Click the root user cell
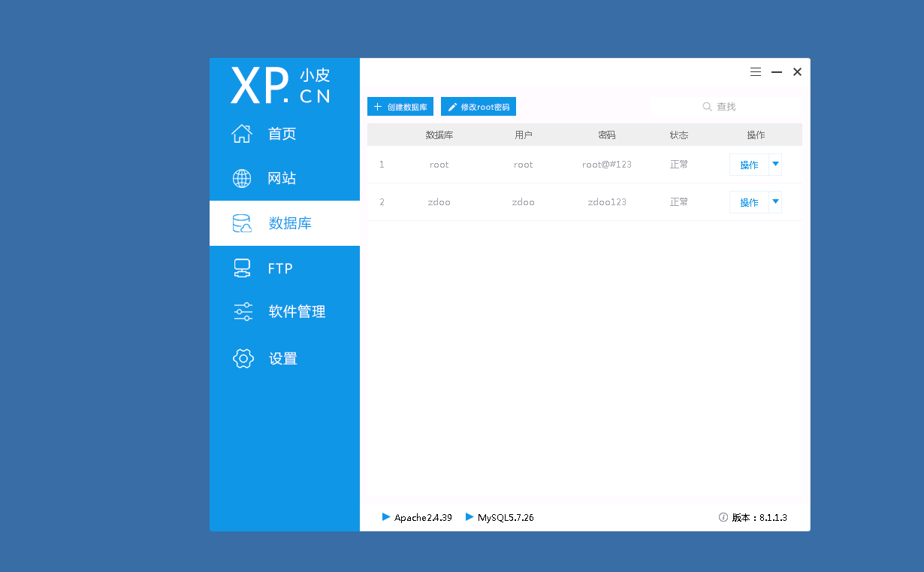This screenshot has width=924, height=572. coord(524,165)
